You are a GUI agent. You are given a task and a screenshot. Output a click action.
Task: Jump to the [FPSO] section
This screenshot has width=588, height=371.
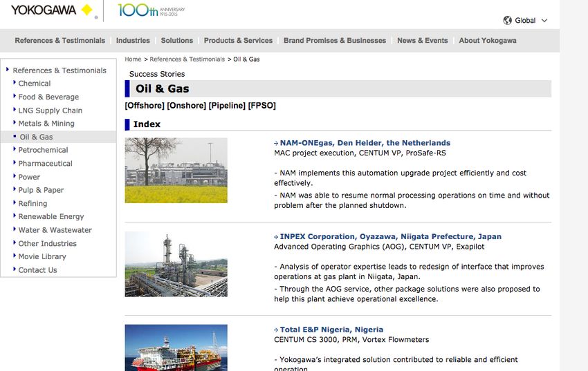coord(261,106)
